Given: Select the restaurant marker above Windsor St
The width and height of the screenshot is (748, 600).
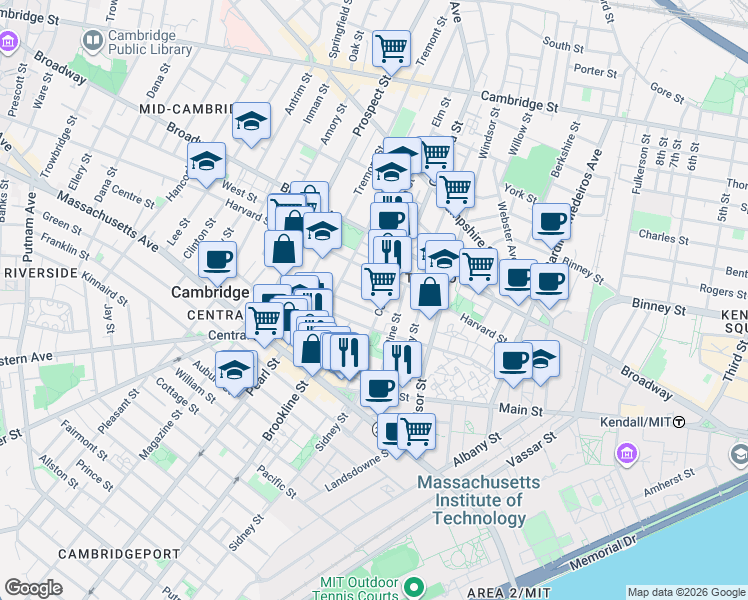Looking at the screenshot, I should [402, 361].
